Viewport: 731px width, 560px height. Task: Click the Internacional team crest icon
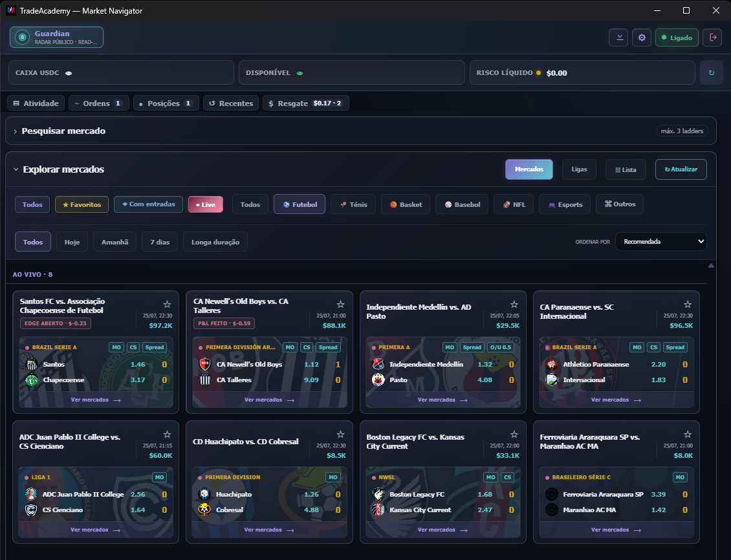pyautogui.click(x=552, y=380)
